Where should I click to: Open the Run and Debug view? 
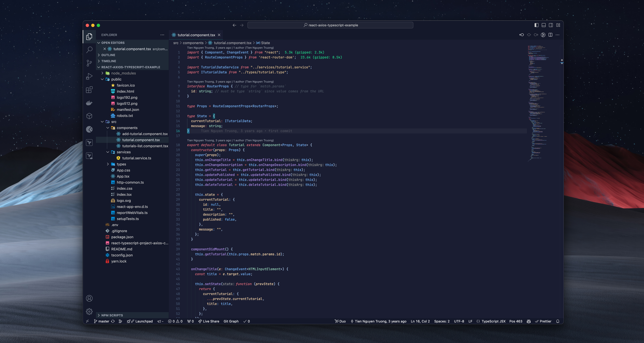(89, 76)
